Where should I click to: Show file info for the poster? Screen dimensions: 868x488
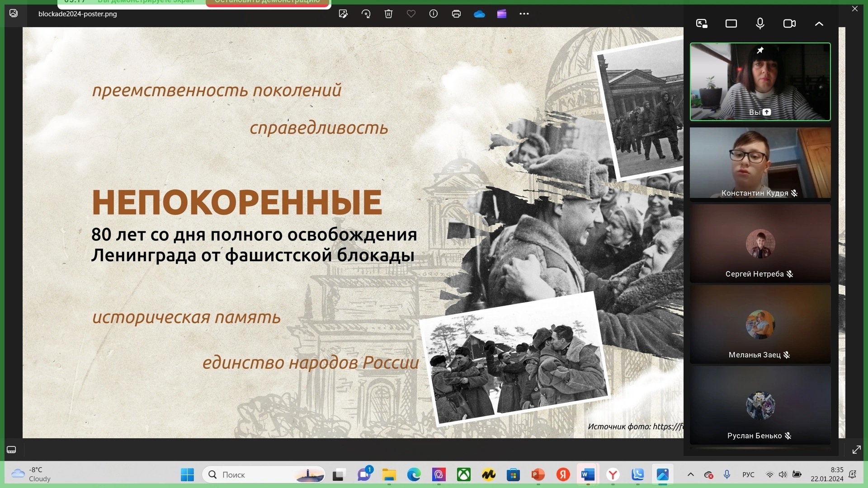[x=434, y=14]
